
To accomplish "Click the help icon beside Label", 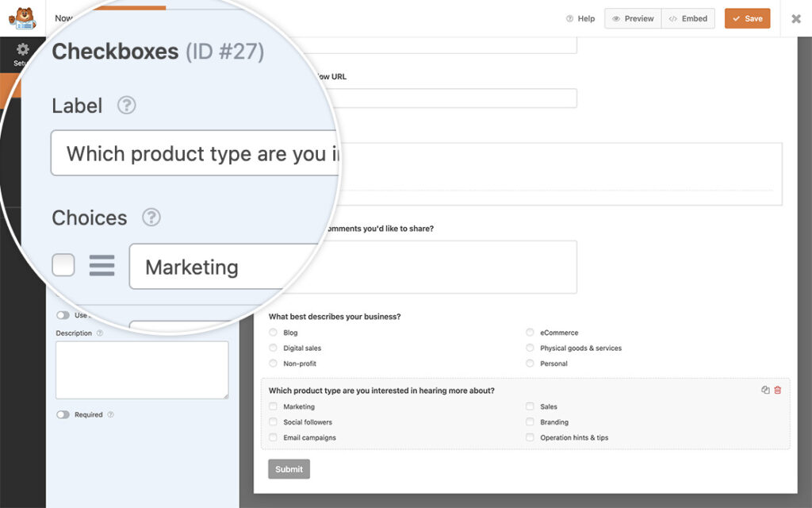I will 126,106.
